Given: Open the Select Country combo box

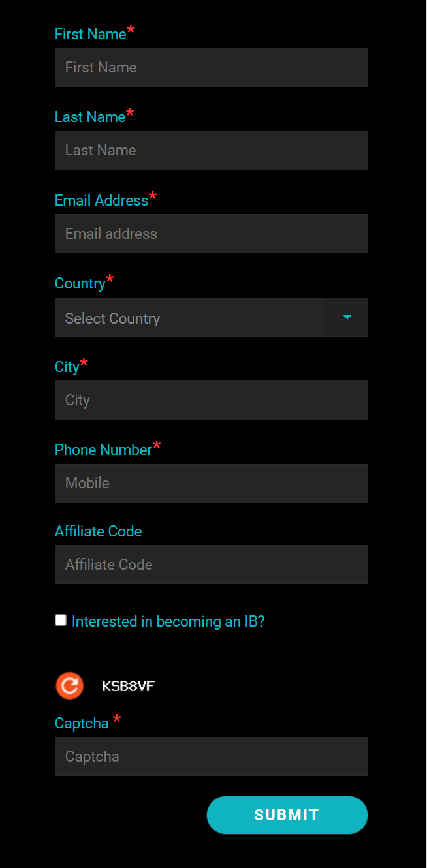Looking at the screenshot, I should click(189, 318).
